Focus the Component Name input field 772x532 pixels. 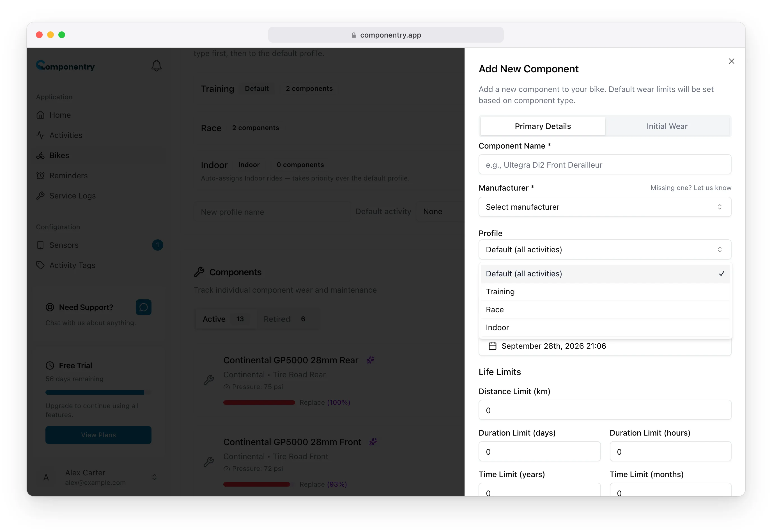tap(605, 164)
